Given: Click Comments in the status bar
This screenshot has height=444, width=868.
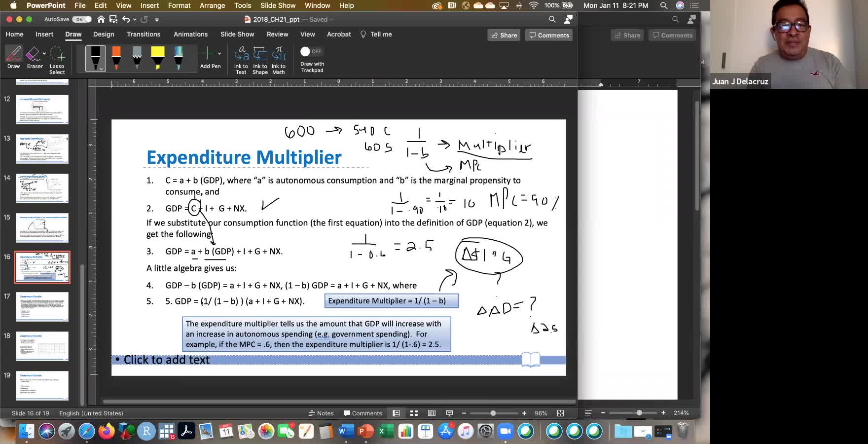Looking at the screenshot, I should (x=363, y=413).
